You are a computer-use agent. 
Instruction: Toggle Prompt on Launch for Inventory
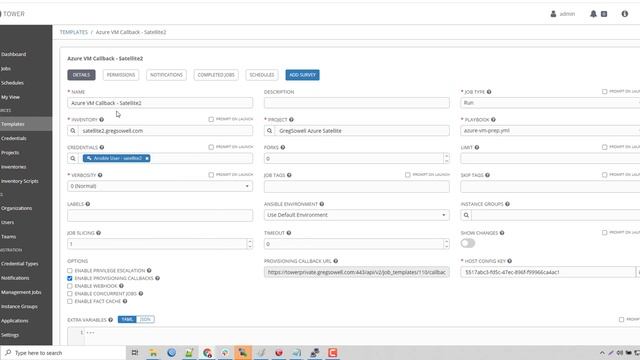tap(211, 119)
